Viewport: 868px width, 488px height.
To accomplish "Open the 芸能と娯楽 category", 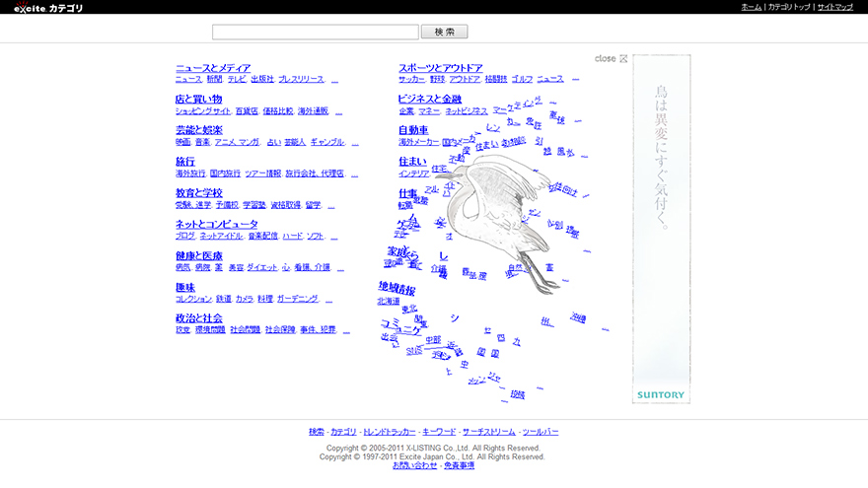I will coord(198,130).
